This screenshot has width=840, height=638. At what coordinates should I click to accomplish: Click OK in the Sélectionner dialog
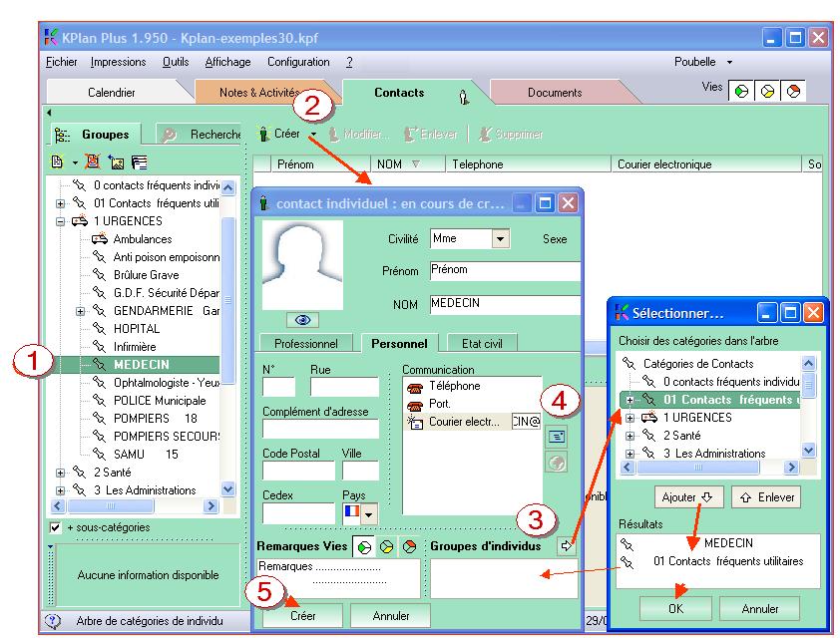(675, 608)
